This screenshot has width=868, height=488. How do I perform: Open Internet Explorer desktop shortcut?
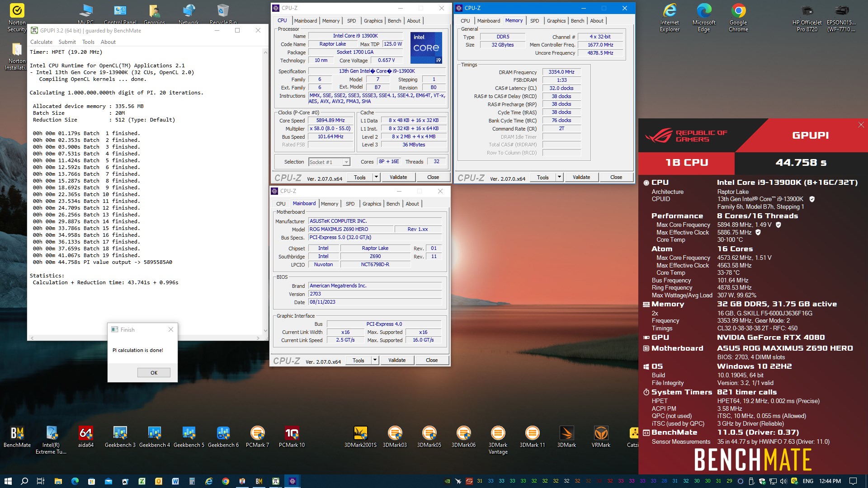tap(670, 18)
